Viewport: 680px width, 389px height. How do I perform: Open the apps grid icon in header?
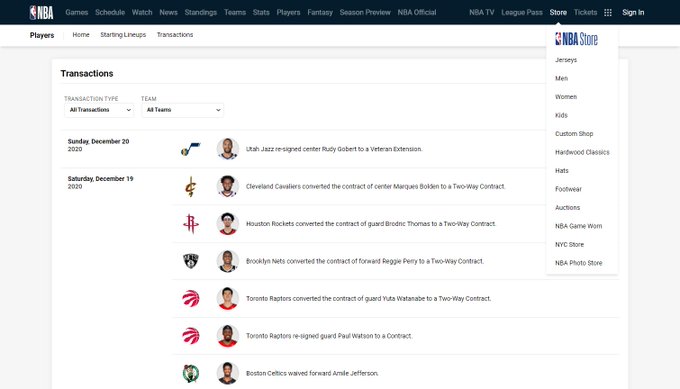(x=608, y=13)
